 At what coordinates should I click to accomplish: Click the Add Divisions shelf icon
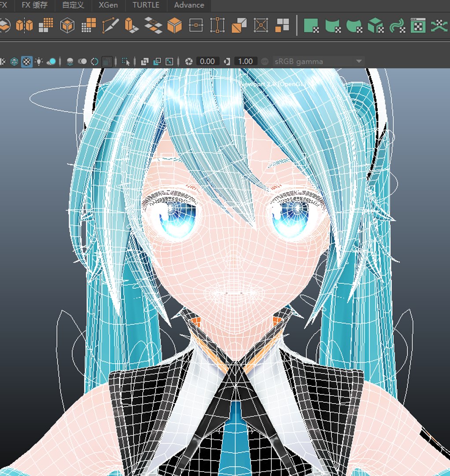89,25
